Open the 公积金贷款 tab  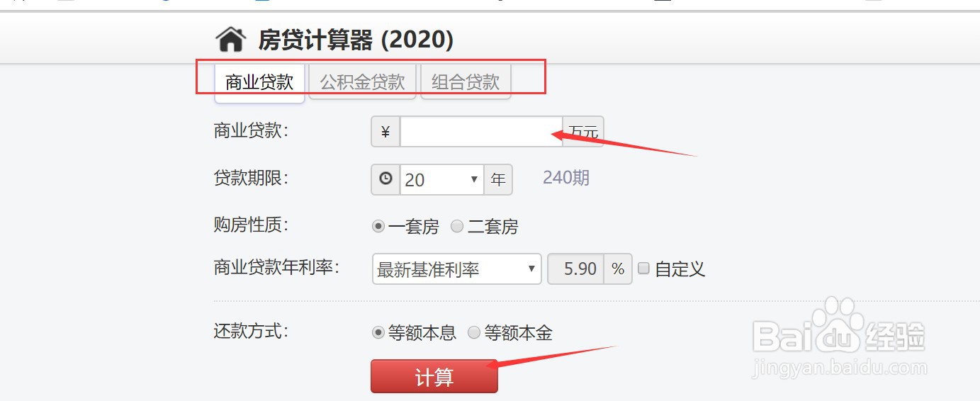[x=362, y=83]
